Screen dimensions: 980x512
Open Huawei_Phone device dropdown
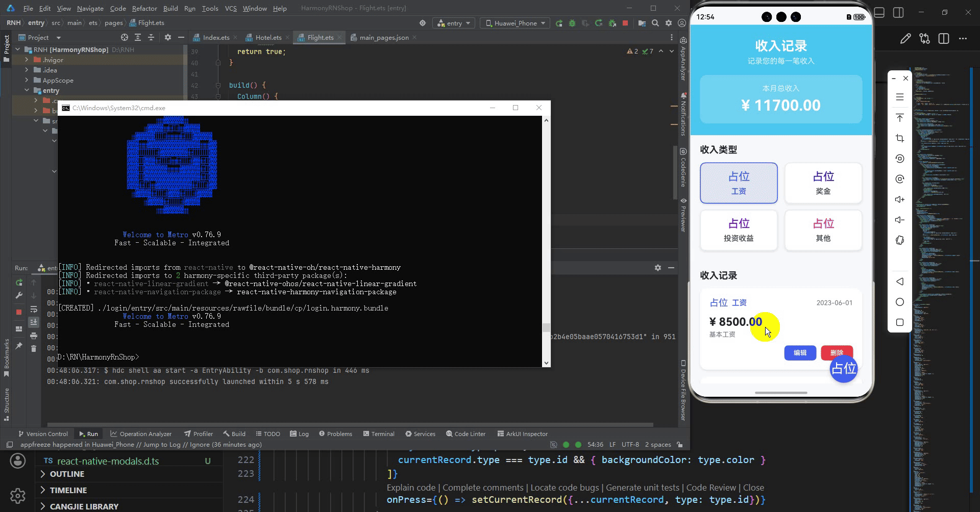[x=516, y=23]
